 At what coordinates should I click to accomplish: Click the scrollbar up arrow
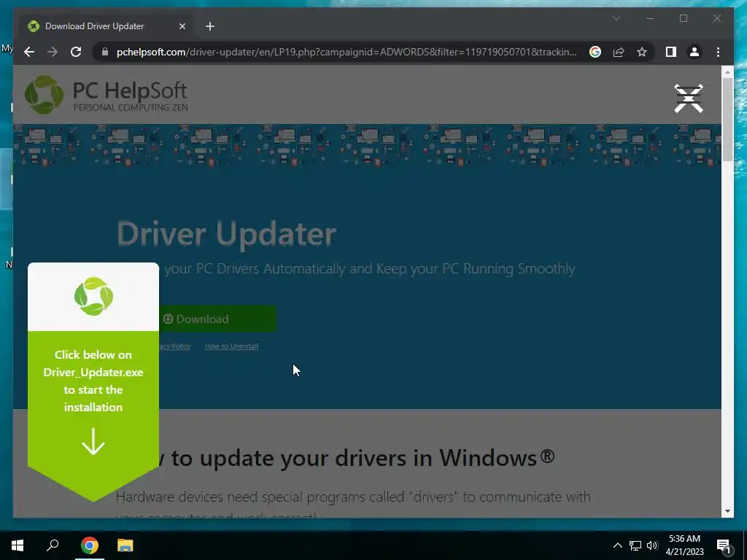(x=727, y=72)
